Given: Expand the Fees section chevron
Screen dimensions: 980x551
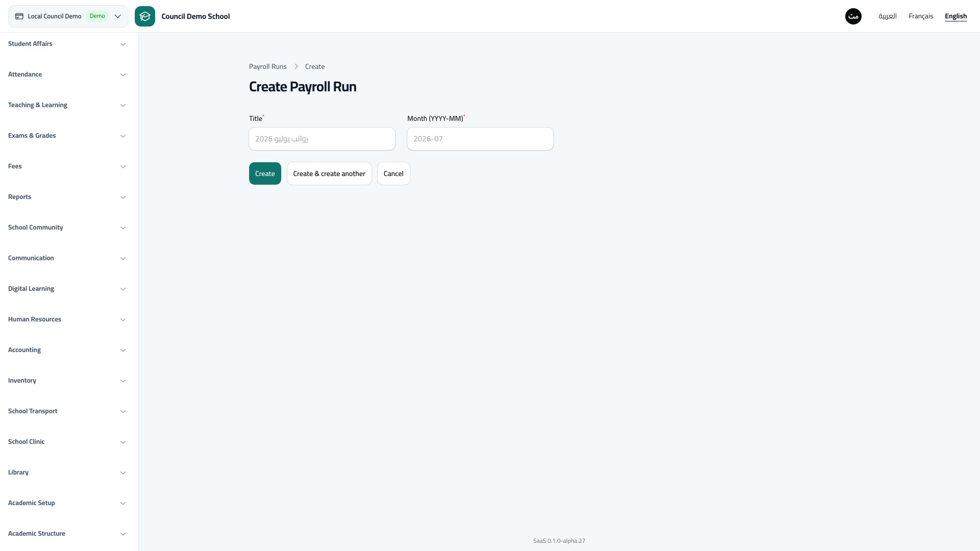Looking at the screenshot, I should click(x=123, y=167).
